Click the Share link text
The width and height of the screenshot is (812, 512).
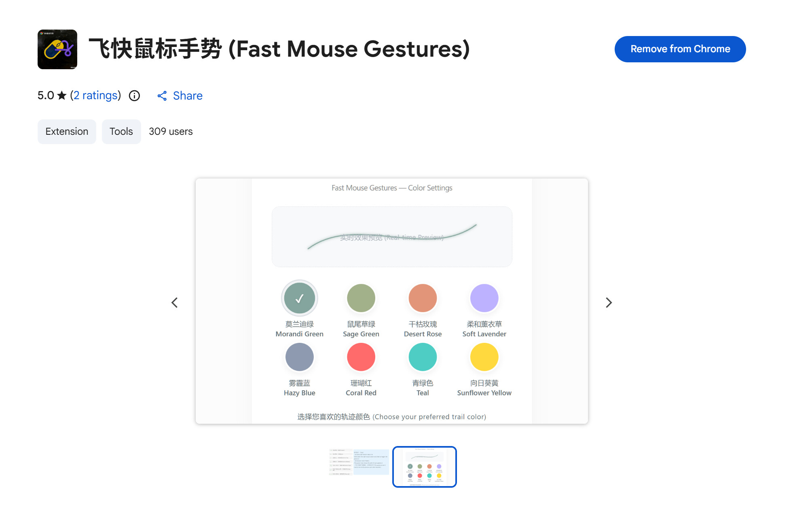pos(188,96)
